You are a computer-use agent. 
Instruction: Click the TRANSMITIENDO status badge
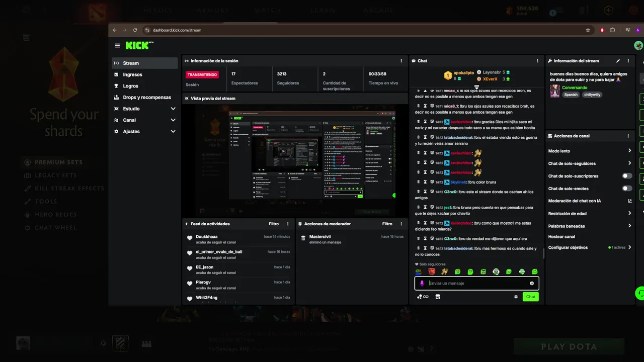pyautogui.click(x=202, y=74)
